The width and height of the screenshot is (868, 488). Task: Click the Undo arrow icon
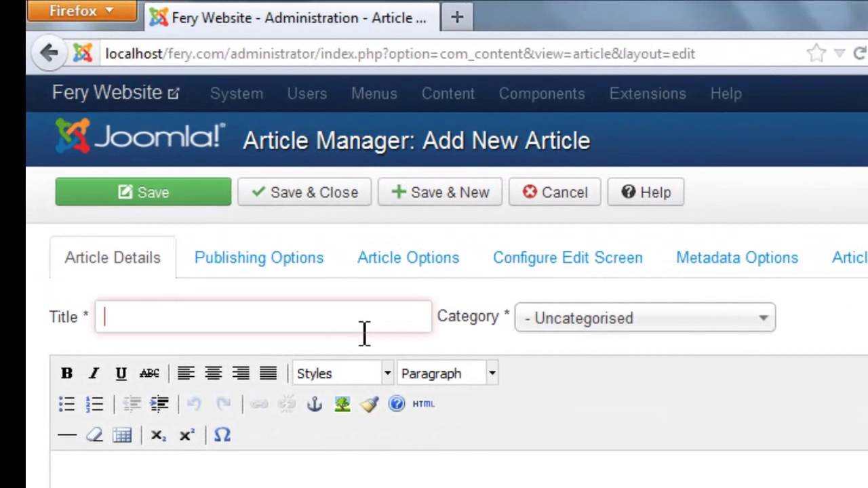(x=194, y=405)
